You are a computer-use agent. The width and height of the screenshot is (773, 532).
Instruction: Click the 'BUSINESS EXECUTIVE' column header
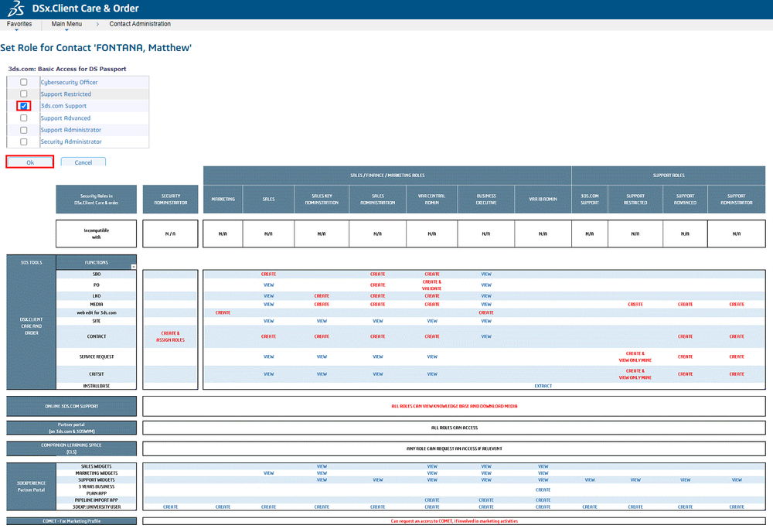click(x=486, y=199)
